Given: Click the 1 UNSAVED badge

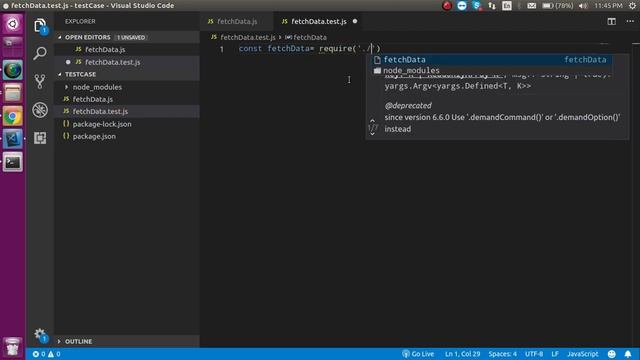Looking at the screenshot, I should (x=131, y=37).
